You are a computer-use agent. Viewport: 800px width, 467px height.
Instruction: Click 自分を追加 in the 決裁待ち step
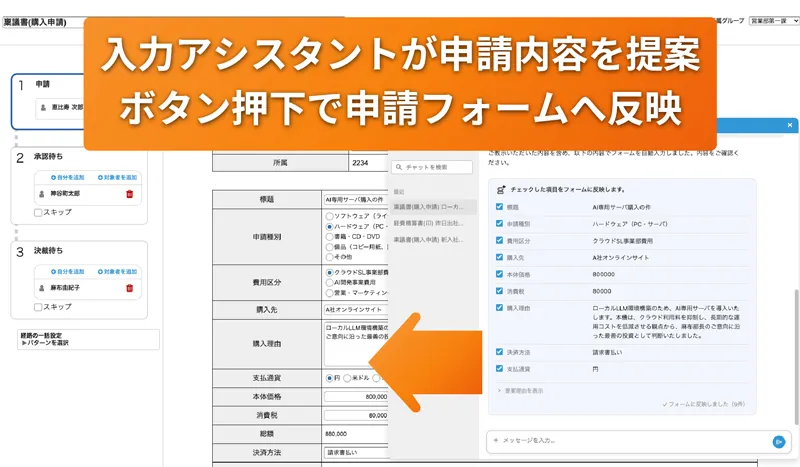tap(67, 272)
